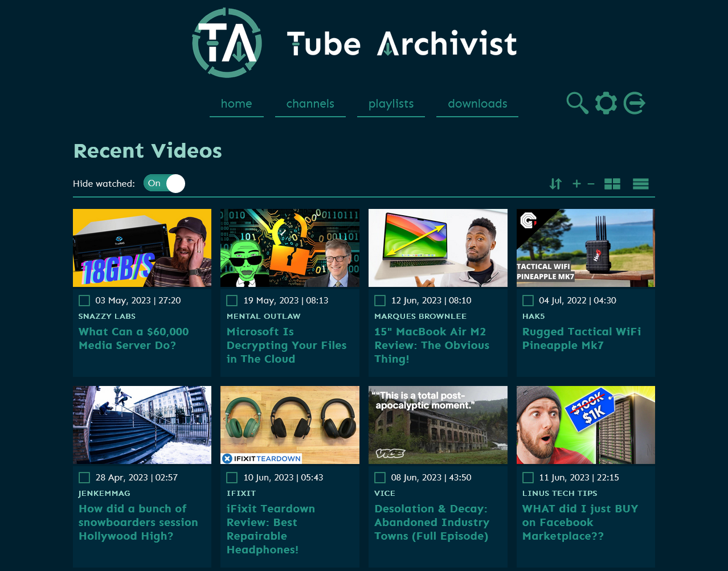This screenshot has width=728, height=571.
Task: Open settings via the gear icon
Action: 606,103
